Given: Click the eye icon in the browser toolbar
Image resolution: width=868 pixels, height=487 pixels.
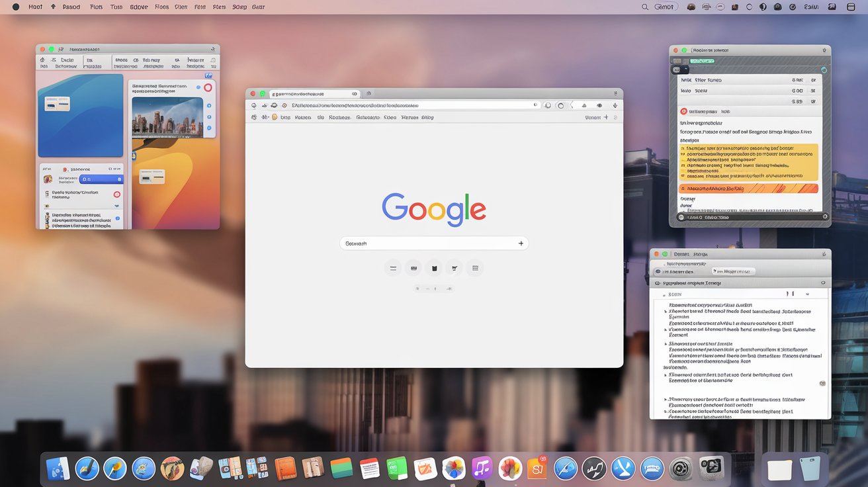Looking at the screenshot, I should click(599, 105).
